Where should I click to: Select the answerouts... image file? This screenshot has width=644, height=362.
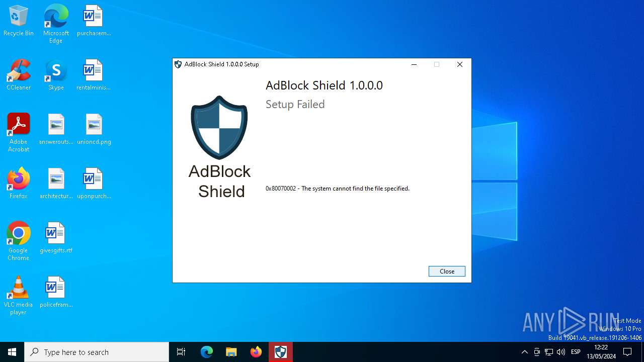(56, 130)
